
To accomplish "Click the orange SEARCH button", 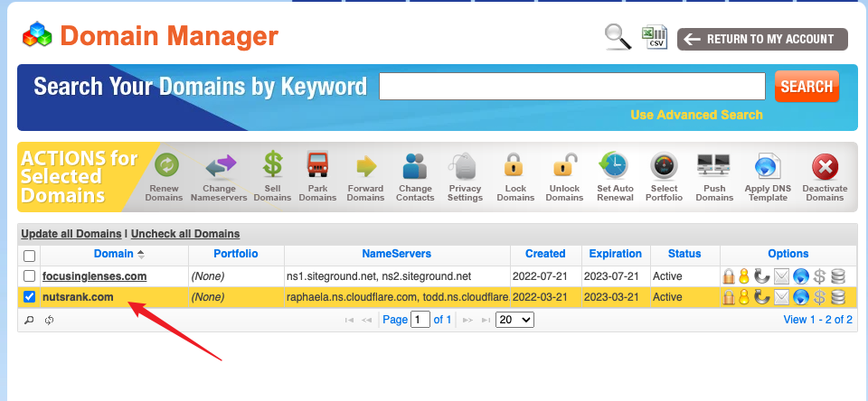I will [x=807, y=87].
